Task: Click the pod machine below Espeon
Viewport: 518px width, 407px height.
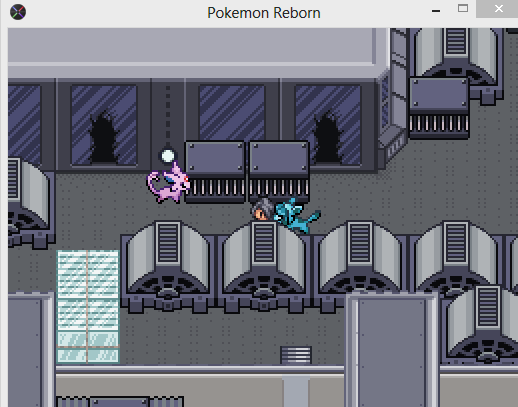Action: point(168,267)
